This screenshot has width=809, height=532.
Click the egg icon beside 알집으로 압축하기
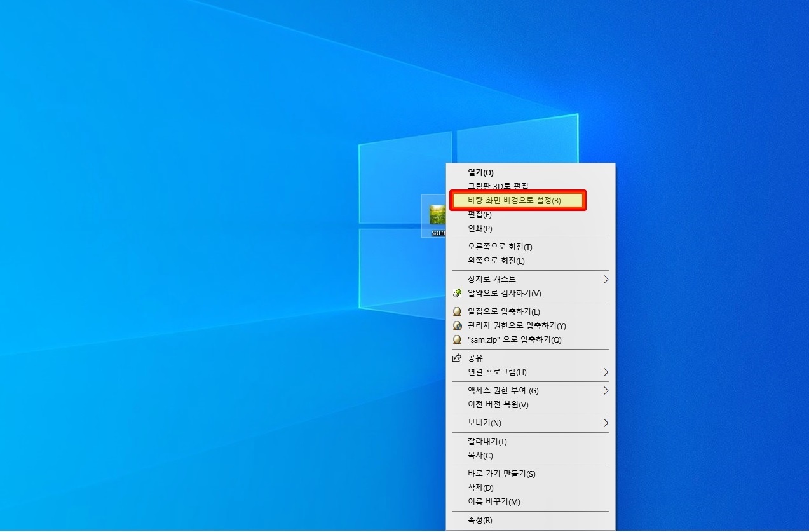tap(456, 312)
